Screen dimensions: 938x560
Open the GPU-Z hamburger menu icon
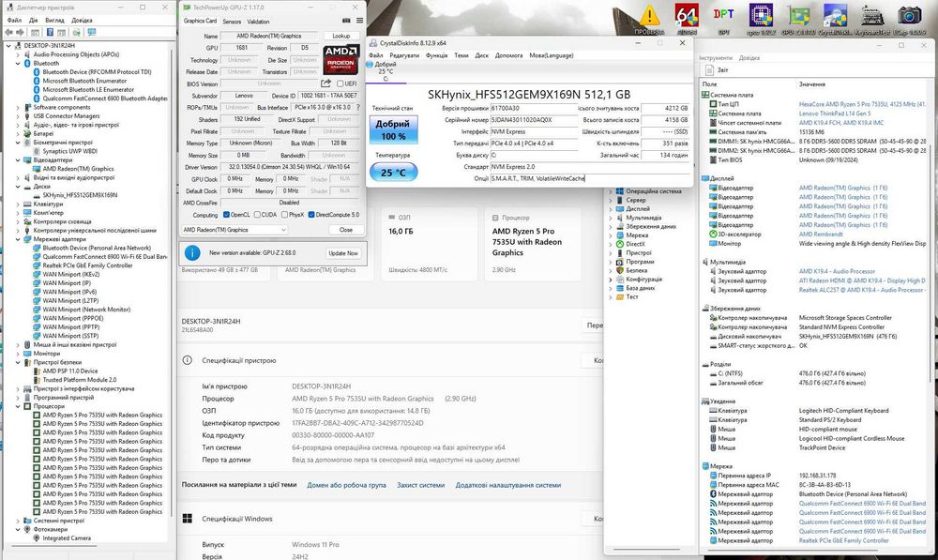point(359,21)
